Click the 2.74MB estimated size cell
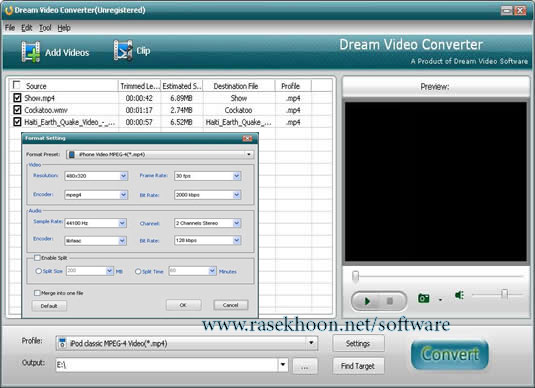535x388 pixels. [181, 110]
